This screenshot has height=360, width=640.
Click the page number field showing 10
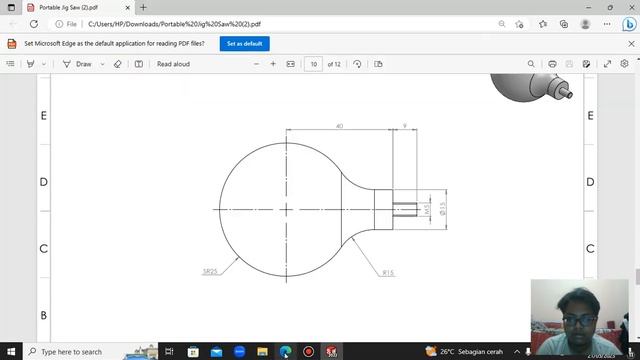point(313,64)
